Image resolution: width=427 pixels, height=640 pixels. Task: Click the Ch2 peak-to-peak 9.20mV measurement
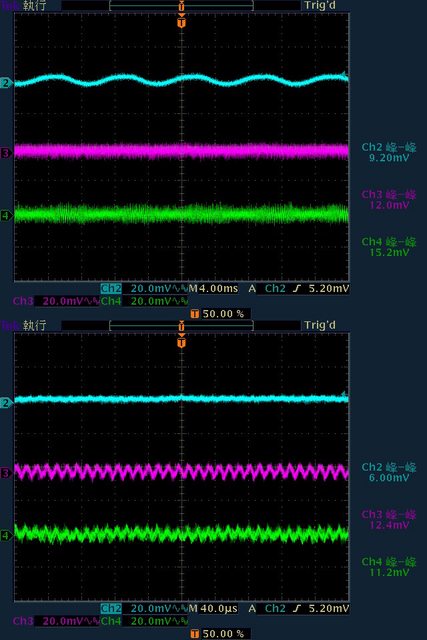(x=389, y=152)
